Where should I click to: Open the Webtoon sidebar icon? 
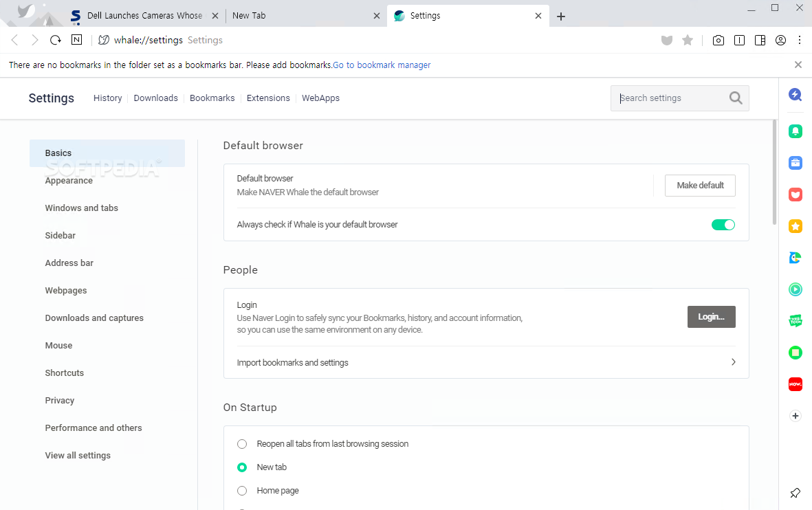pyautogui.click(x=795, y=321)
